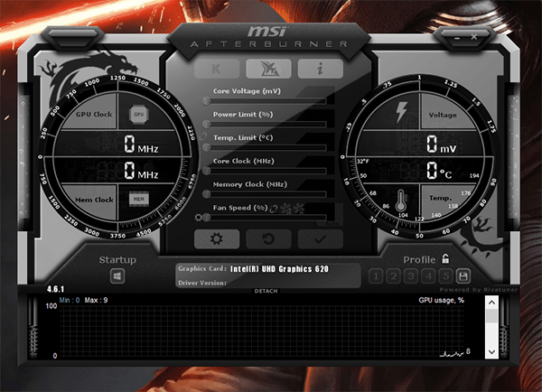The image size is (542, 392).
Task: Save profile with the floppy disk icon
Action: click(x=463, y=275)
